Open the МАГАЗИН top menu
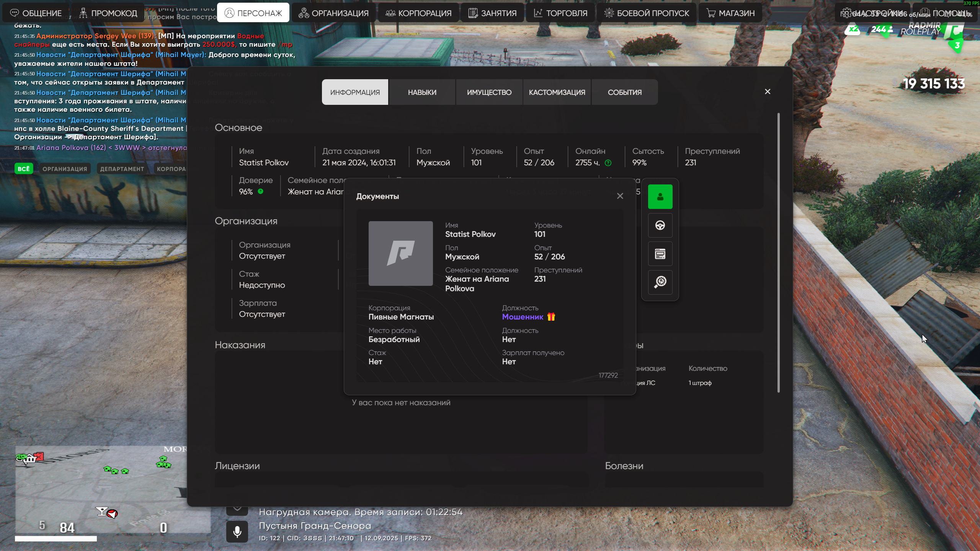This screenshot has width=980, height=551. [730, 13]
